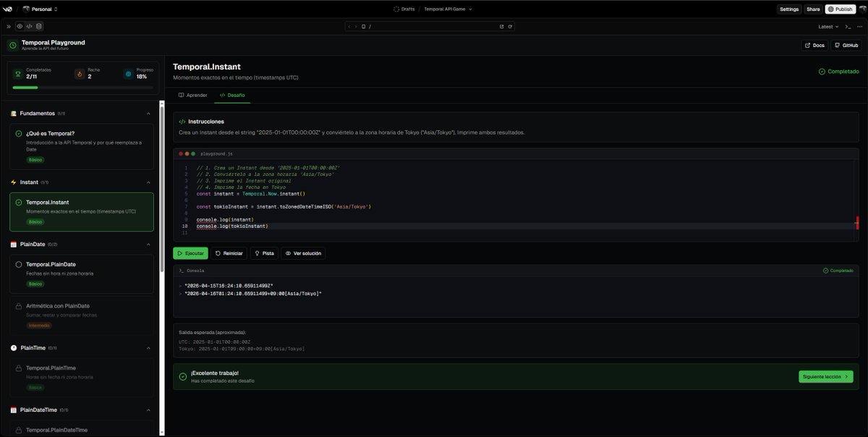Click the red window dot in editor header

tap(181, 153)
